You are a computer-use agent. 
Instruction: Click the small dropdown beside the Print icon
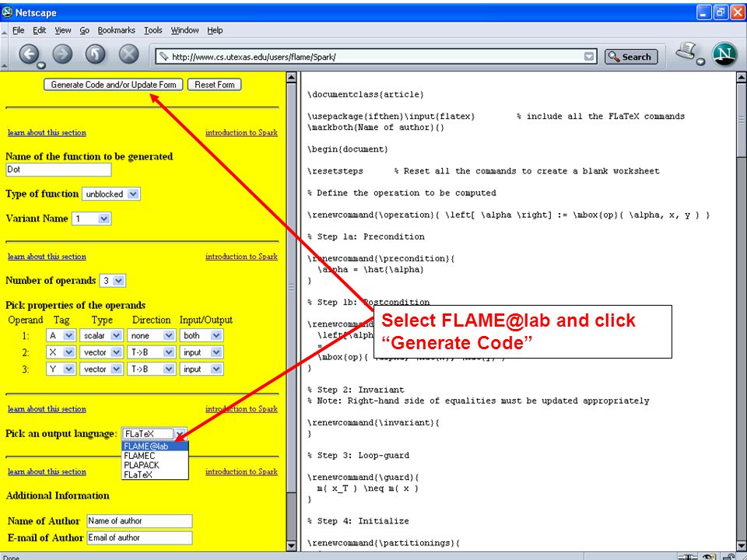tap(700, 62)
